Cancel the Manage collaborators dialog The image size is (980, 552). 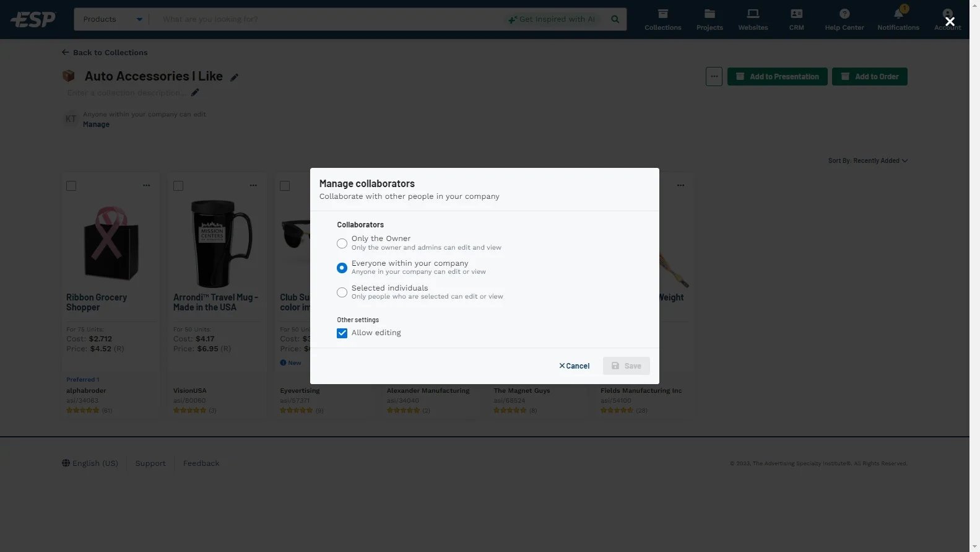pyautogui.click(x=575, y=366)
